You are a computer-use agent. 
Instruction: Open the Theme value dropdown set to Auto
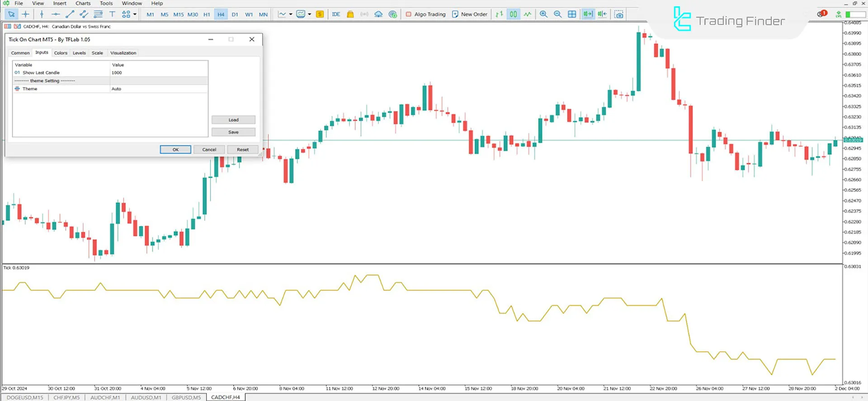[158, 89]
